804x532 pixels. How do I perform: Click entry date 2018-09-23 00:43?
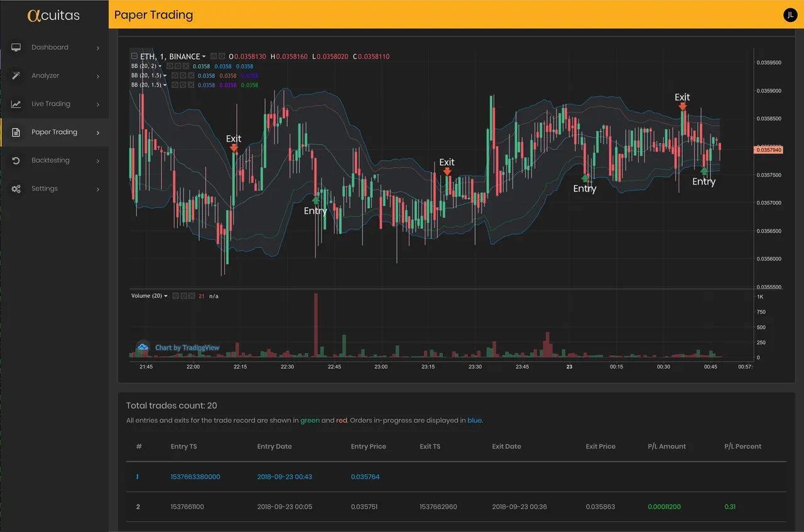click(x=285, y=477)
